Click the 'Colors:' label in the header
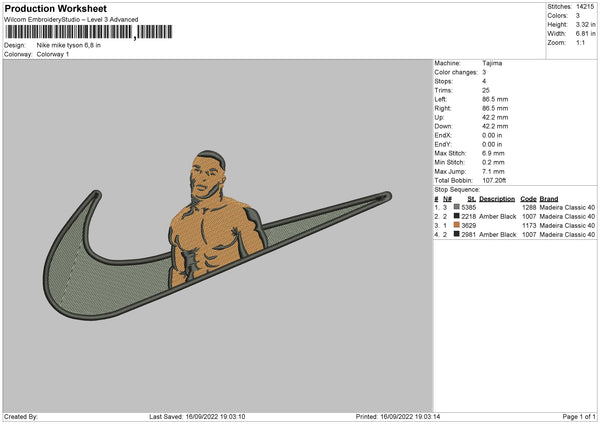This screenshot has width=600, height=424. (558, 16)
